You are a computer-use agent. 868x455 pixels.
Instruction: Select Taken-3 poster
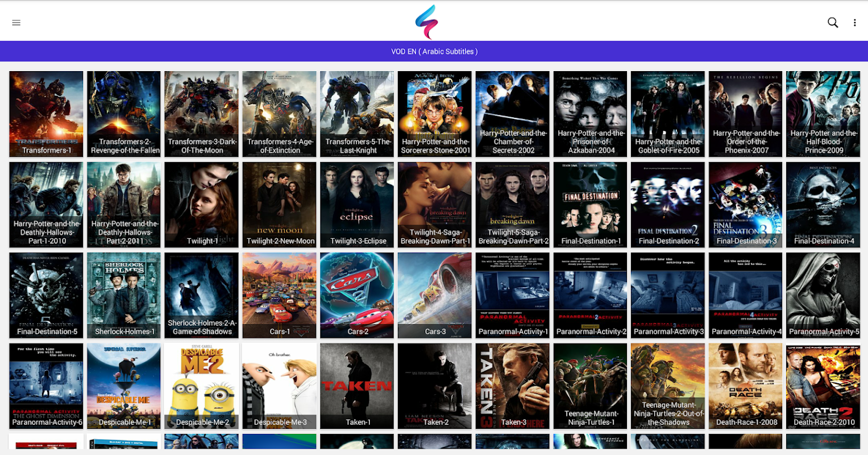click(x=513, y=386)
